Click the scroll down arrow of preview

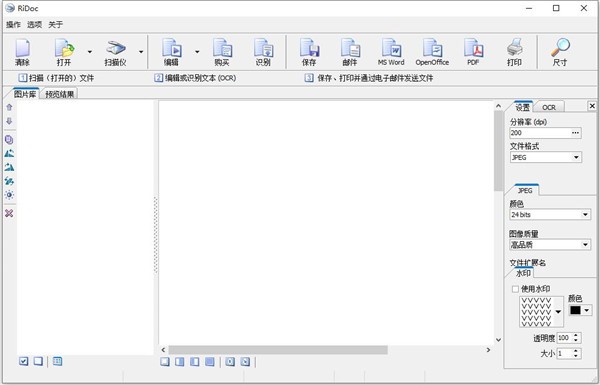point(498,339)
